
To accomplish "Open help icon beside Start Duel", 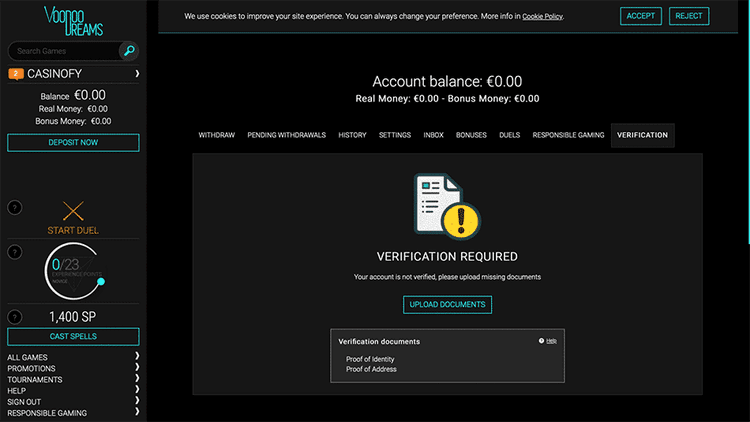I will tap(15, 208).
